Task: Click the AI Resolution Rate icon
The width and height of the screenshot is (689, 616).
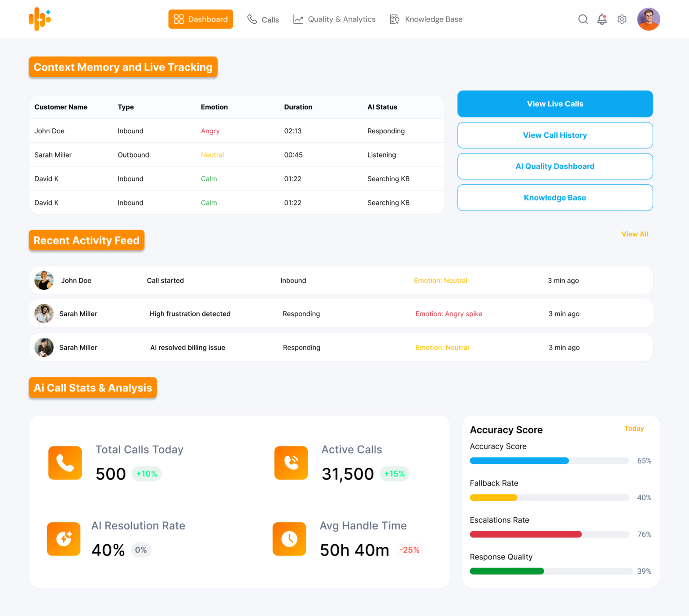Action: coord(64,539)
